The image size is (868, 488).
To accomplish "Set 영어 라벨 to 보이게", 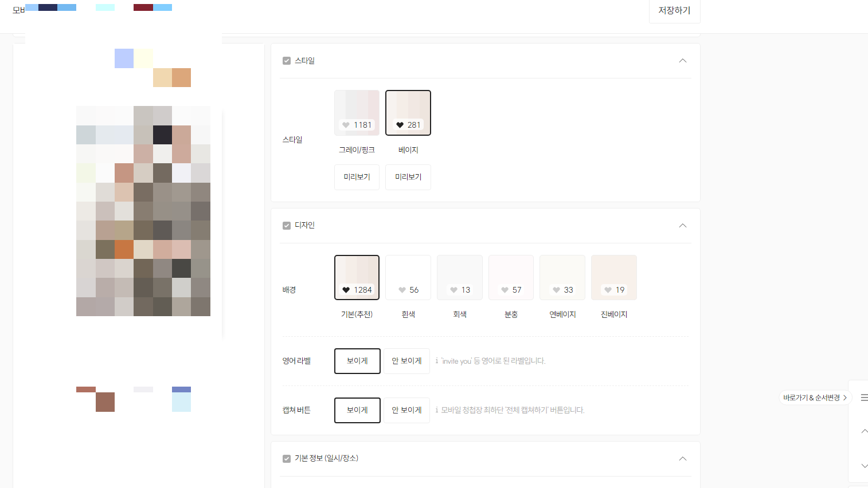I will tap(357, 361).
